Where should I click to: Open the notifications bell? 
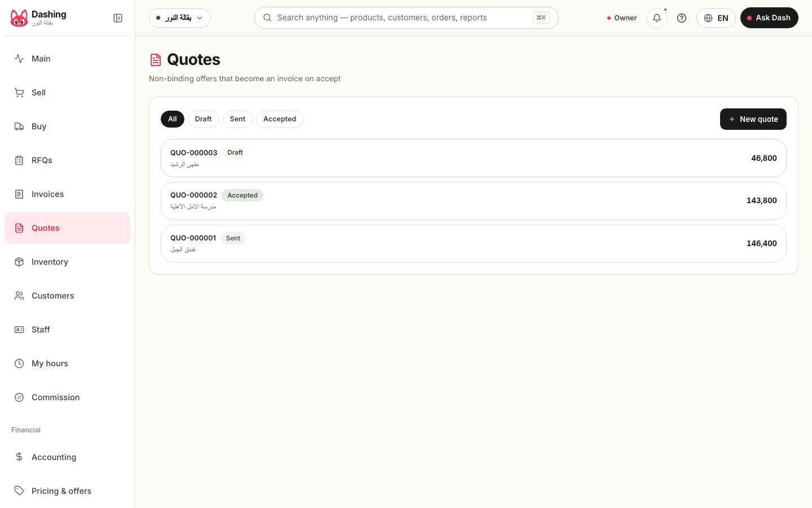657,18
